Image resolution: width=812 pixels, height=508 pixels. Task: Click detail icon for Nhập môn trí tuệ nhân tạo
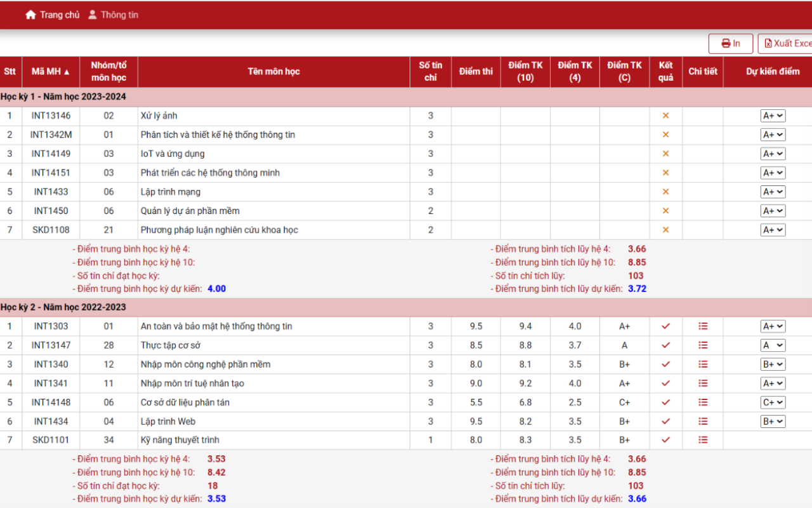pos(703,384)
